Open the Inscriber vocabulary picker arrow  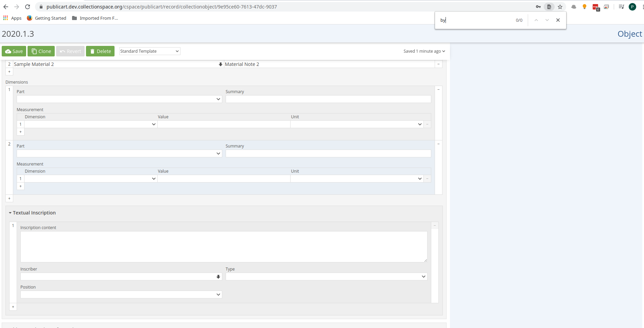(x=218, y=277)
